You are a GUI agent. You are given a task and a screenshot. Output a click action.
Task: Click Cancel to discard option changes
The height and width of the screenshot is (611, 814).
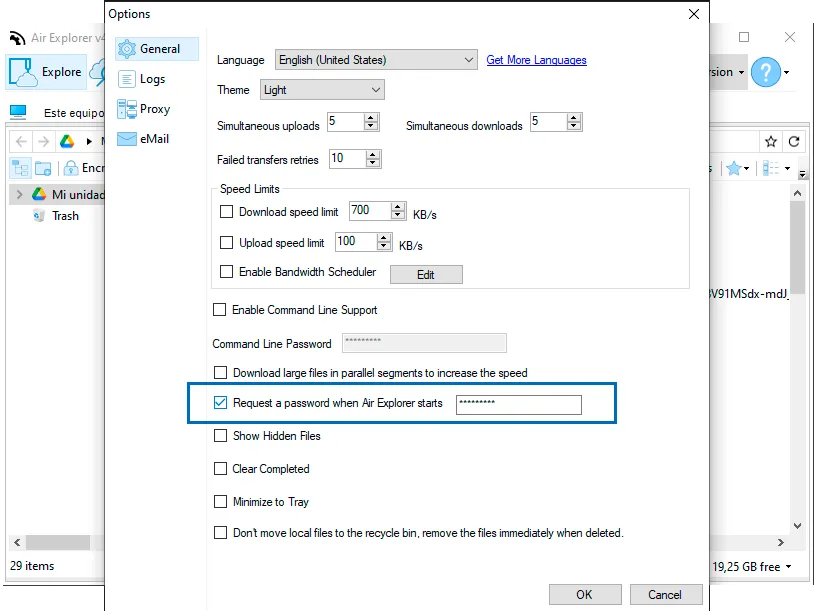coord(666,594)
